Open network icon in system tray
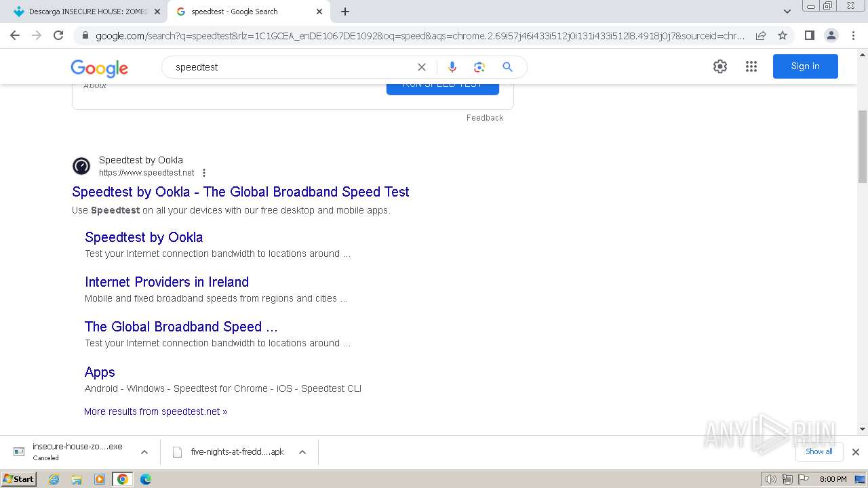868x488 pixels. pos(787,479)
